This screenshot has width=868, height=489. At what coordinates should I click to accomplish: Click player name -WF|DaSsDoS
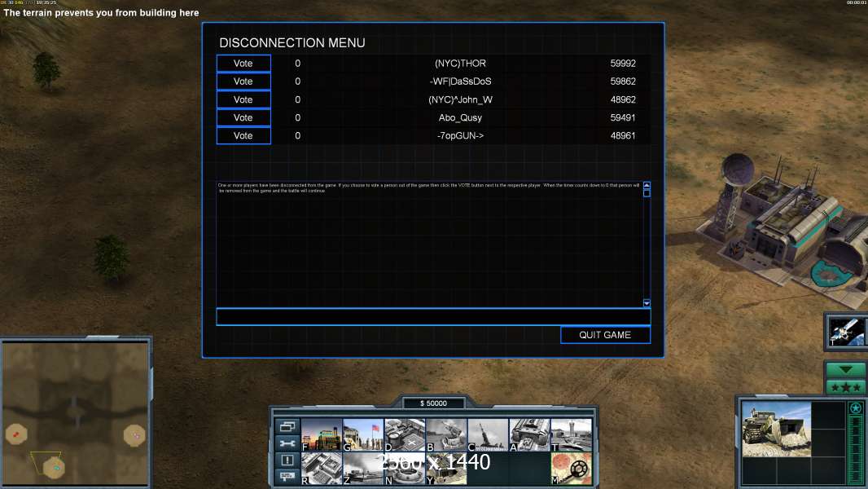461,81
